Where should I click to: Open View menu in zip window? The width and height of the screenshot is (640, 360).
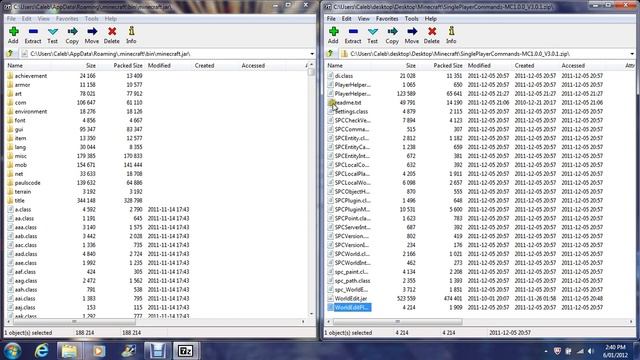tap(363, 19)
